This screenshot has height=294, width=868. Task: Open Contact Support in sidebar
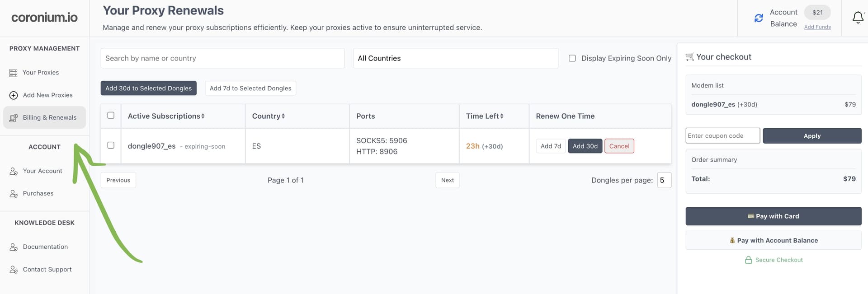point(47,270)
